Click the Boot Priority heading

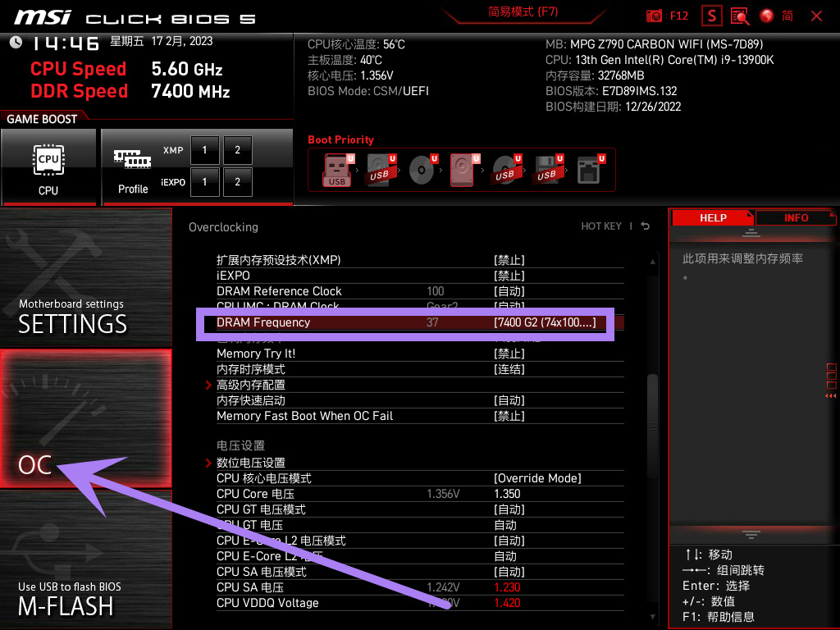tap(340, 139)
